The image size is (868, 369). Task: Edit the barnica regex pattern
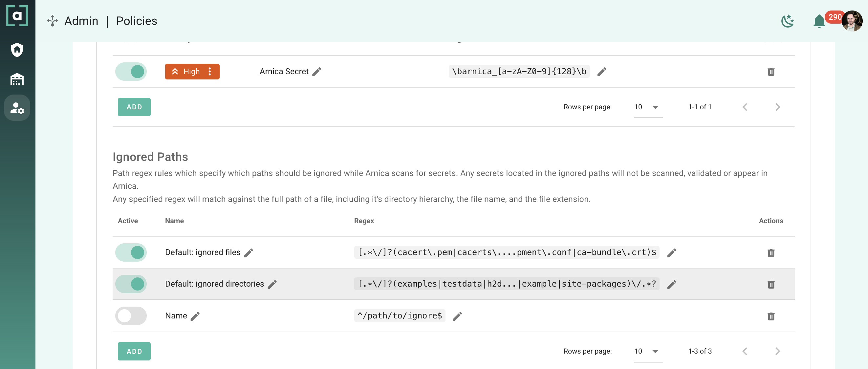(x=602, y=72)
